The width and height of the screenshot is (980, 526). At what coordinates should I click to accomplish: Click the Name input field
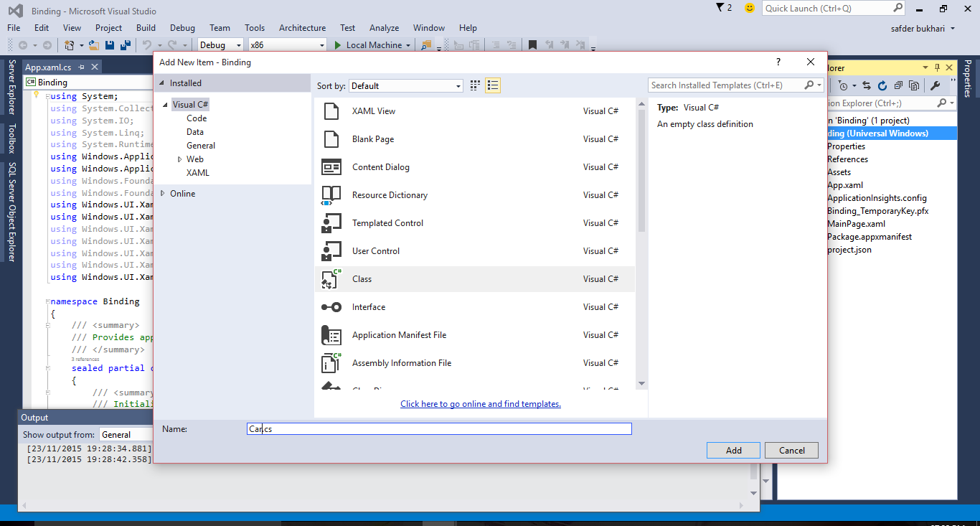pos(439,429)
